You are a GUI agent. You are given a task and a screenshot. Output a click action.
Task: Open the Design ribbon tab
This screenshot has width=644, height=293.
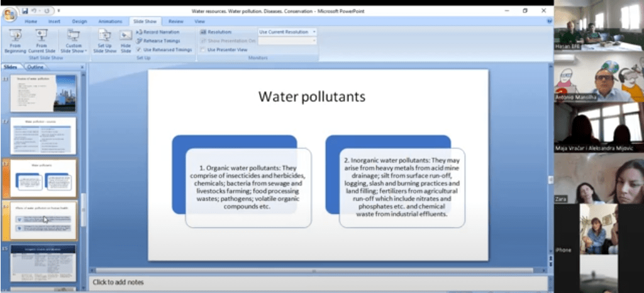pyautogui.click(x=79, y=21)
